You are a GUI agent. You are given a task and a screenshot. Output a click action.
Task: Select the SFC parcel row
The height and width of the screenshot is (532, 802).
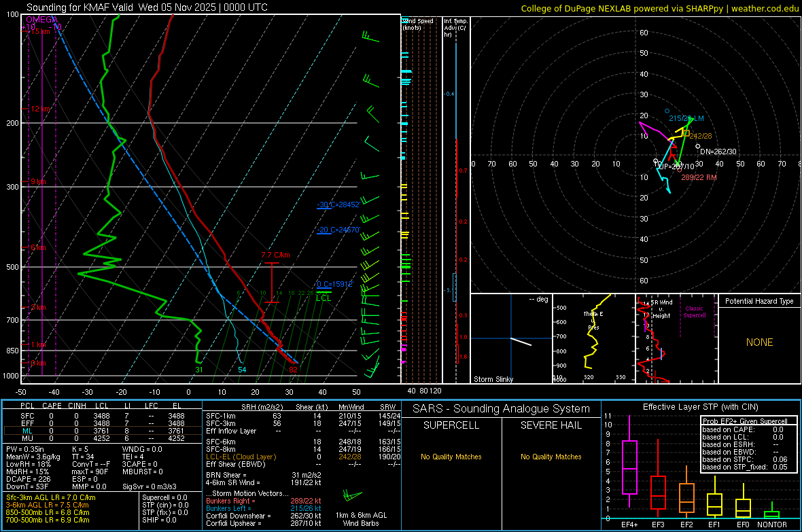[103, 416]
